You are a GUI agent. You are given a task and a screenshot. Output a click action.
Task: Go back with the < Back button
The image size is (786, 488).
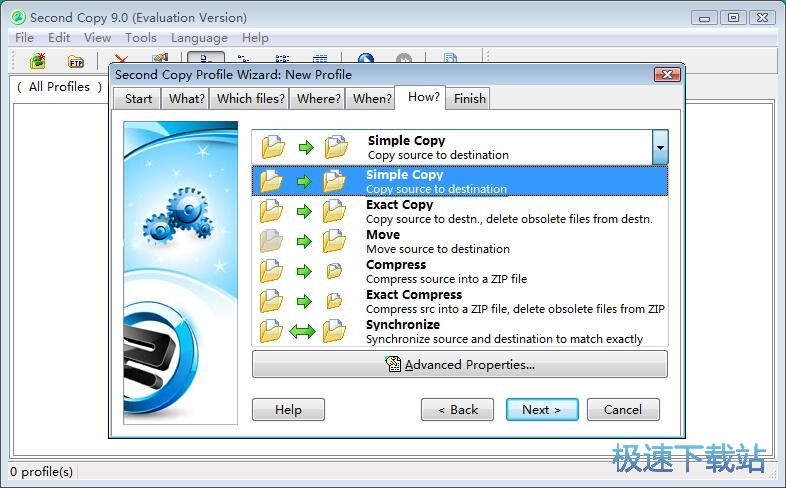(457, 409)
